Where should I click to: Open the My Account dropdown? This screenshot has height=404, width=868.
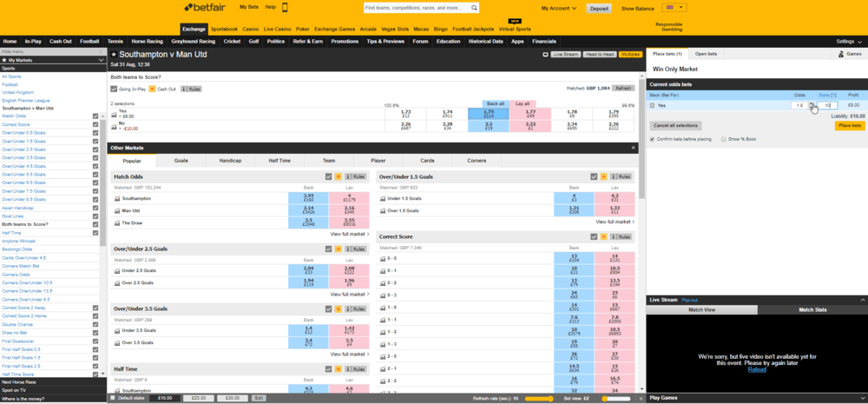(558, 9)
